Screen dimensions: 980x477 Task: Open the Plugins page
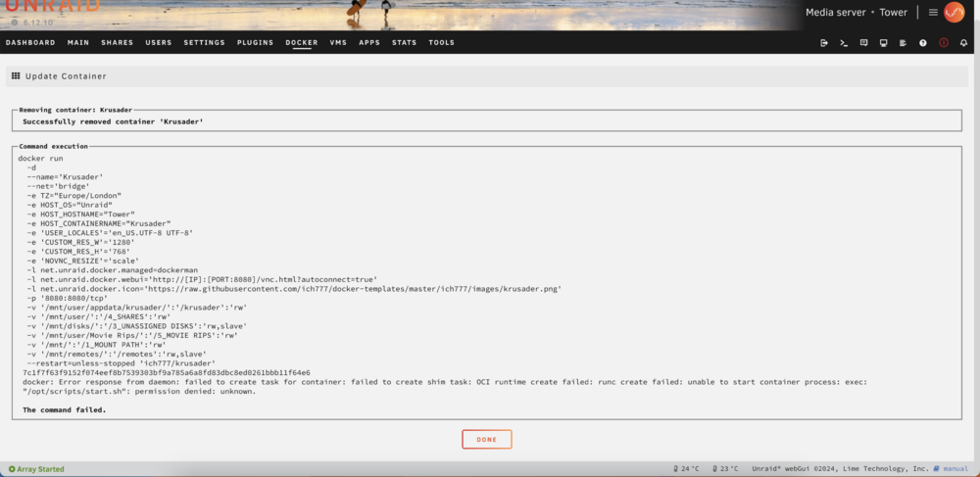click(255, 43)
